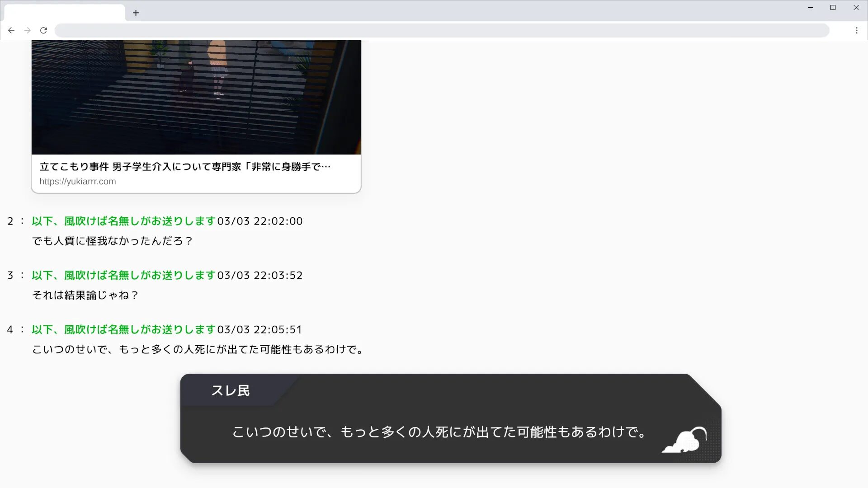Maximize the browser window
Viewport: 868px width, 488px height.
(833, 8)
